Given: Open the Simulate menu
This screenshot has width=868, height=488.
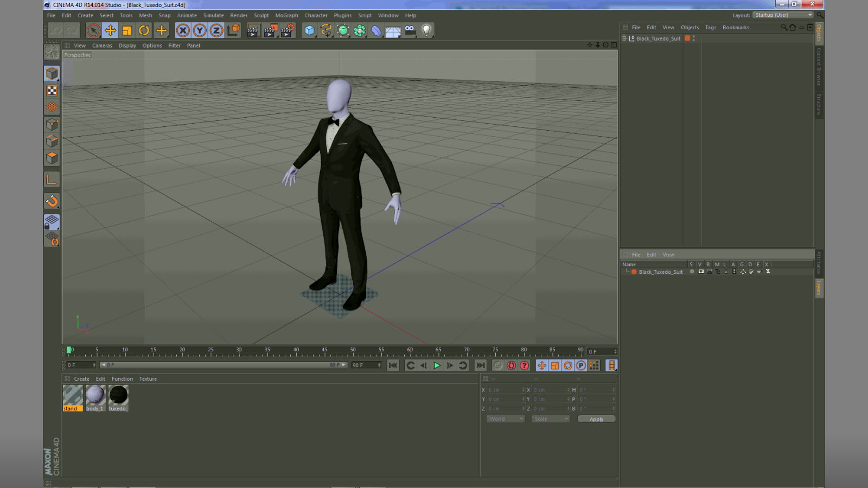Looking at the screenshot, I should tap(213, 15).
